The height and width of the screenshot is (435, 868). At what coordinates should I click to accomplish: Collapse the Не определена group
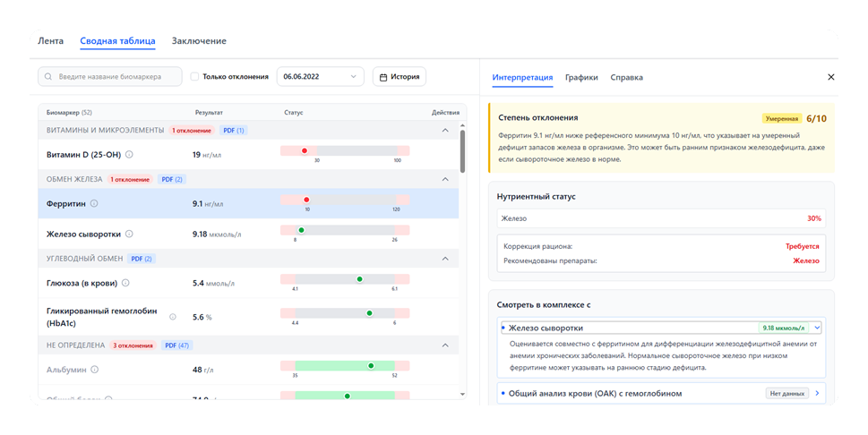click(445, 345)
